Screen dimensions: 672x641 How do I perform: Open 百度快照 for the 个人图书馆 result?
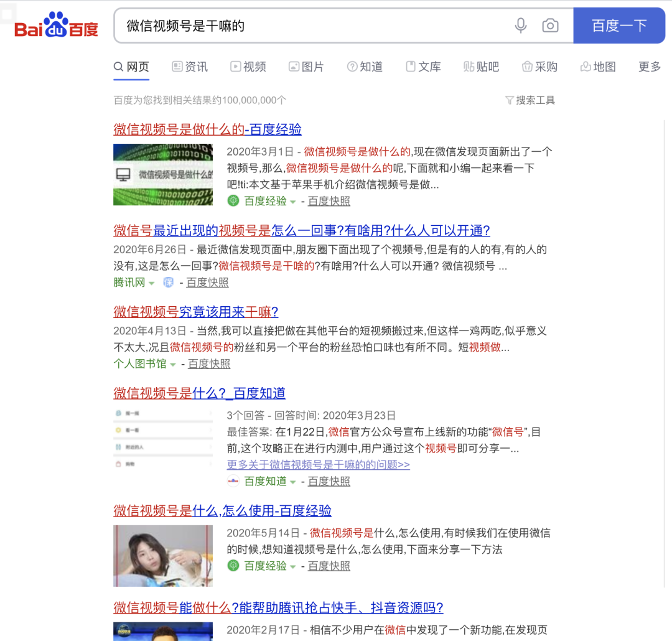pos(208,363)
